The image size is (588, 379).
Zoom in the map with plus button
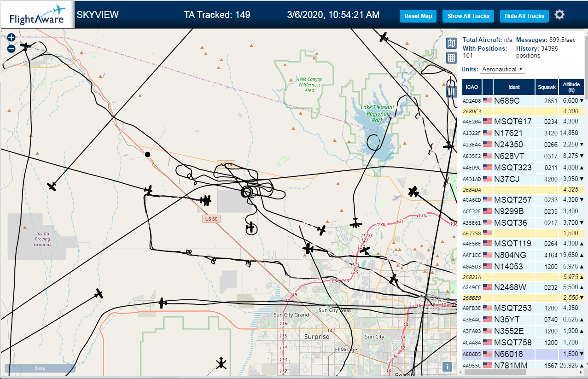[x=12, y=38]
